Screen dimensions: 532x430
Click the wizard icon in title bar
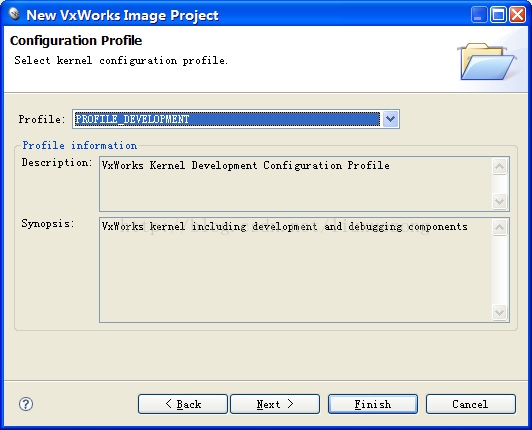pos(14,14)
